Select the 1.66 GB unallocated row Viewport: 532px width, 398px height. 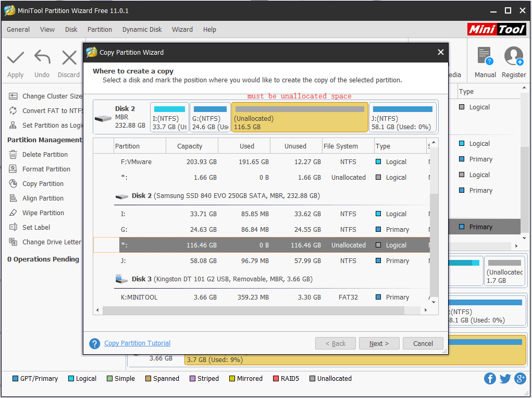pyautogui.click(x=261, y=178)
